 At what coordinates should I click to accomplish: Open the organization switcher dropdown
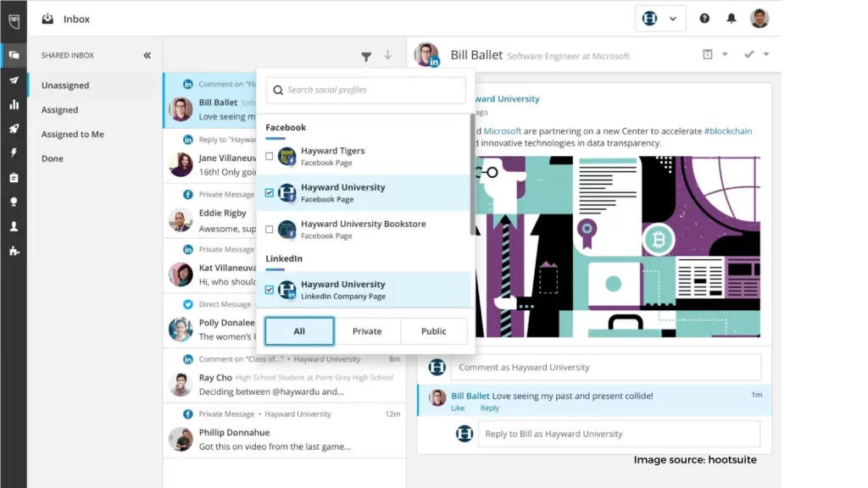(659, 19)
